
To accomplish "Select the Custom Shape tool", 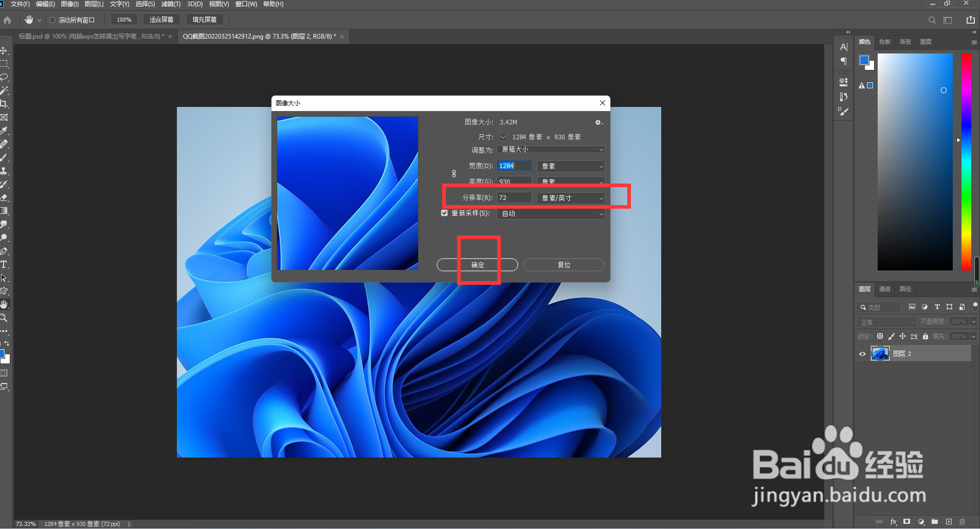I will click(4, 291).
